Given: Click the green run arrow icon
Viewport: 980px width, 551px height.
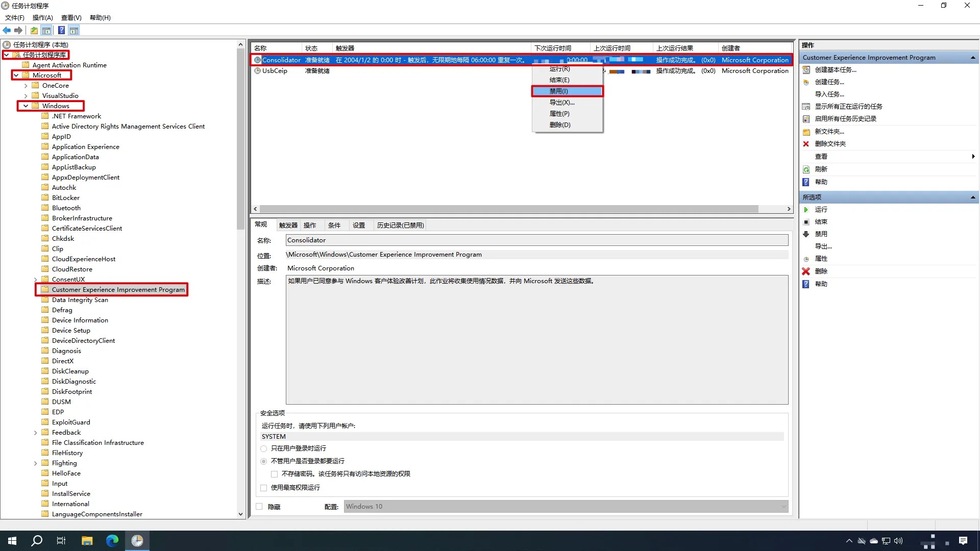Looking at the screenshot, I should coord(806,210).
